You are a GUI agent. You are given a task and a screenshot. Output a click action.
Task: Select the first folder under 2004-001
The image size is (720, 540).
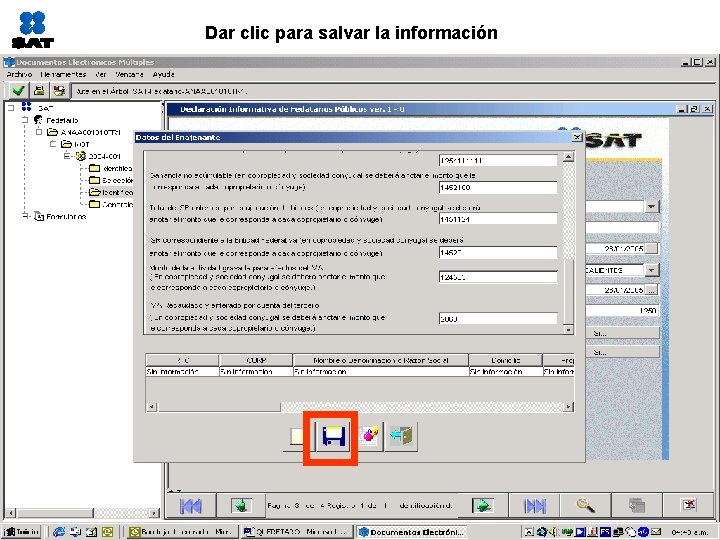[111, 168]
